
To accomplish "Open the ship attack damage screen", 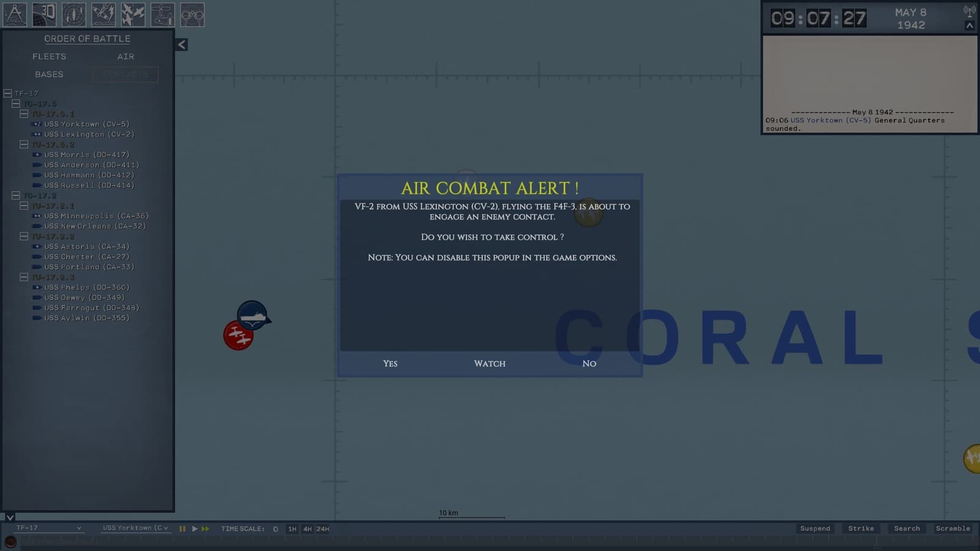I will 104,15.
